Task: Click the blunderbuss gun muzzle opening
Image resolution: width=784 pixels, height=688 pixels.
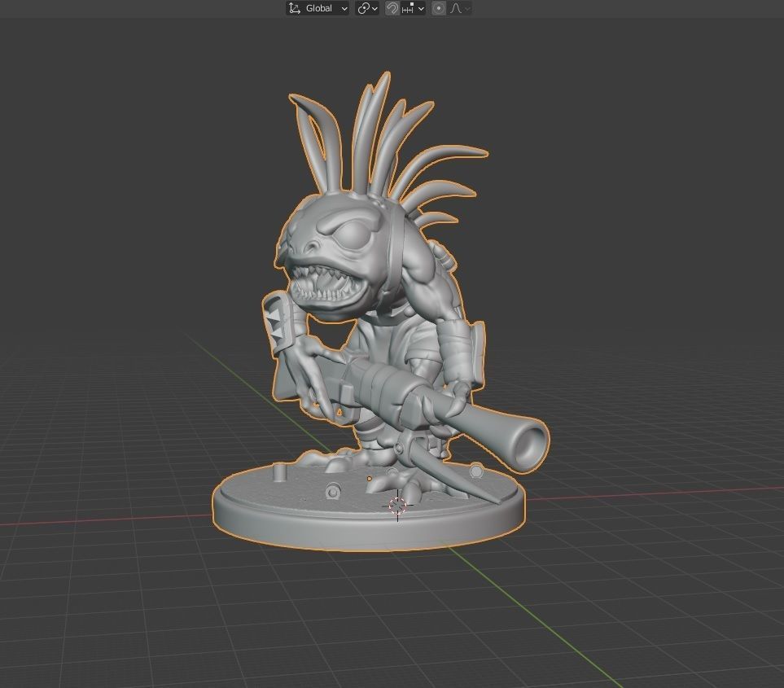Action: click(x=531, y=445)
